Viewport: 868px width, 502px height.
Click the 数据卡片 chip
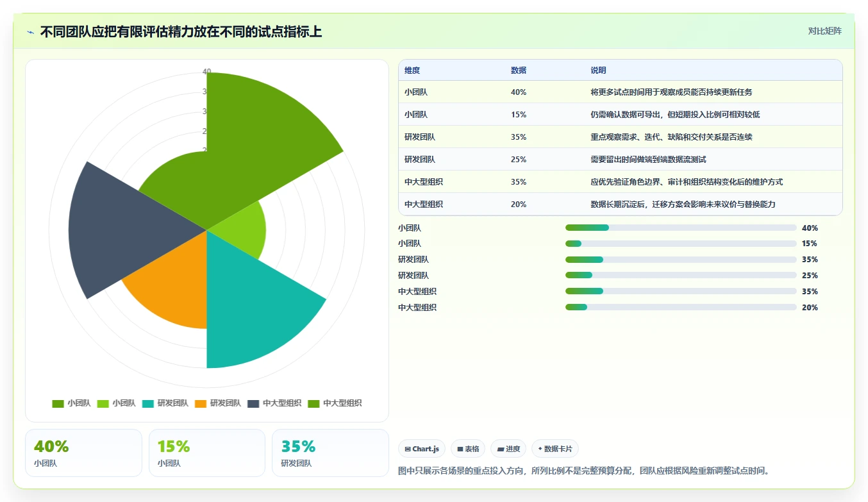coord(555,449)
